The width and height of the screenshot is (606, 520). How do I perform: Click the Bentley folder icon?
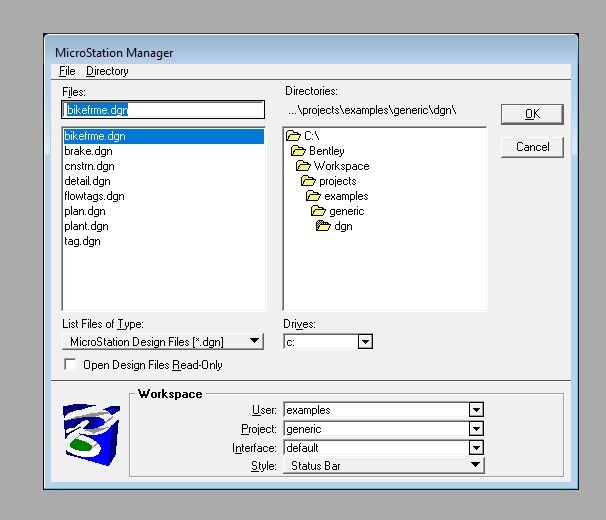(x=298, y=150)
